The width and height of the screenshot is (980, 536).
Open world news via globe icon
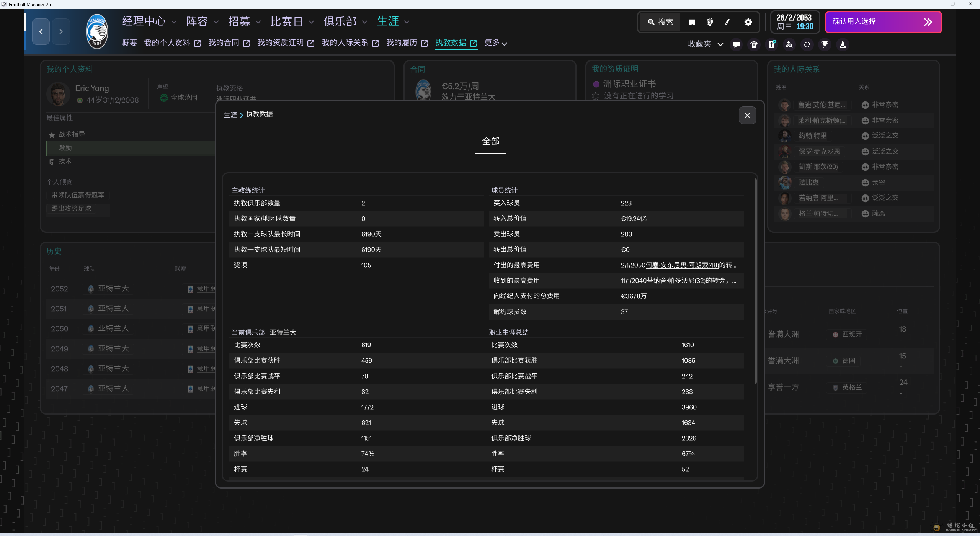(709, 22)
